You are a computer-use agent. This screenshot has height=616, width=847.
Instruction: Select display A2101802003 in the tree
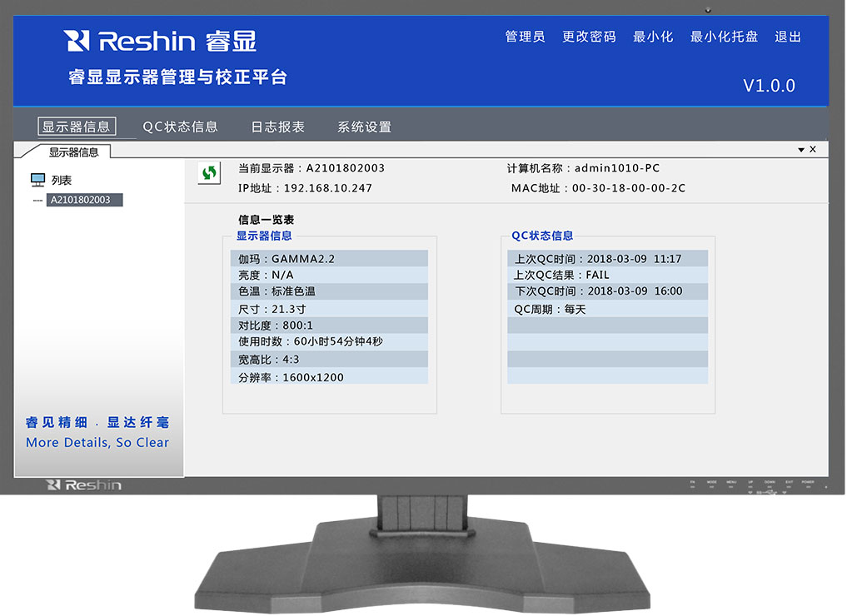(x=84, y=200)
